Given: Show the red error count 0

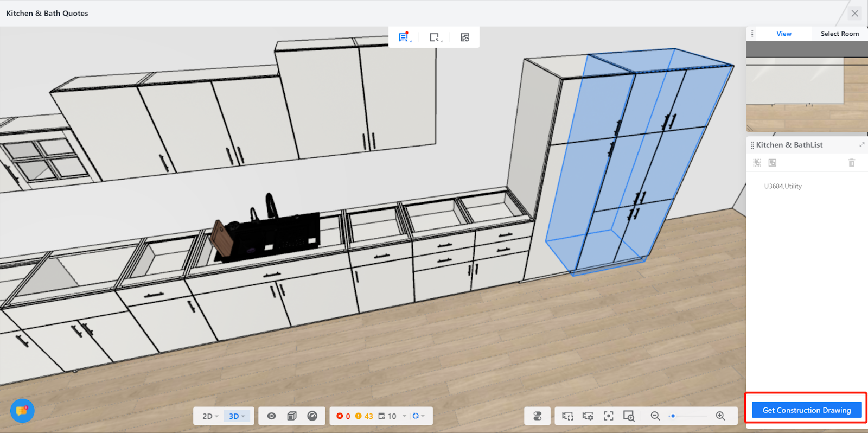Looking at the screenshot, I should (x=343, y=416).
